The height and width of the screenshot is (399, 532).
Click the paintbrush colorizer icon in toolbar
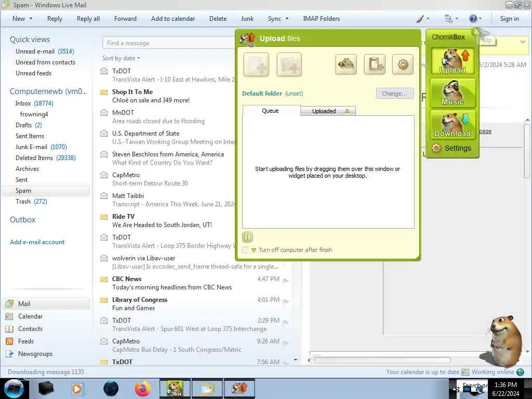(x=420, y=19)
